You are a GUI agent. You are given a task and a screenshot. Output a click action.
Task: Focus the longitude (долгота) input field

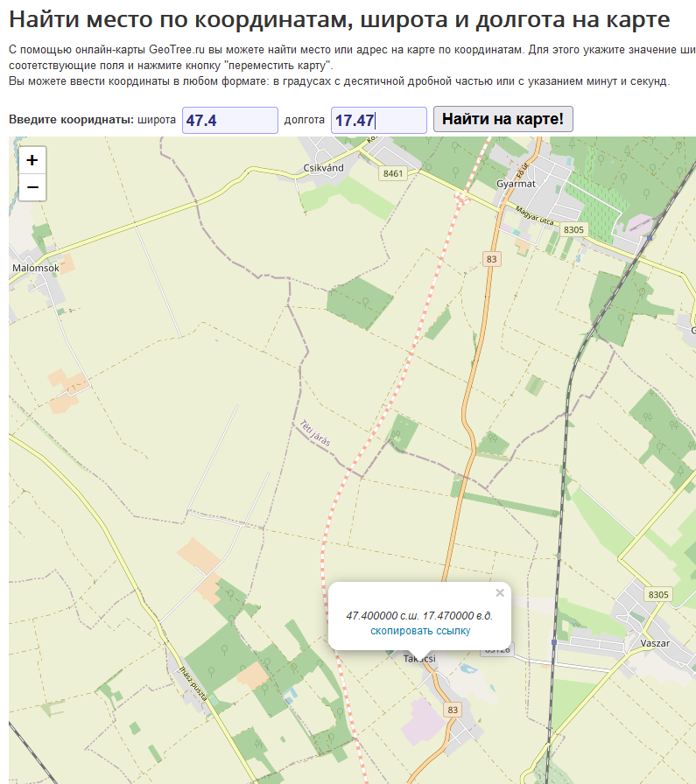pos(378,120)
